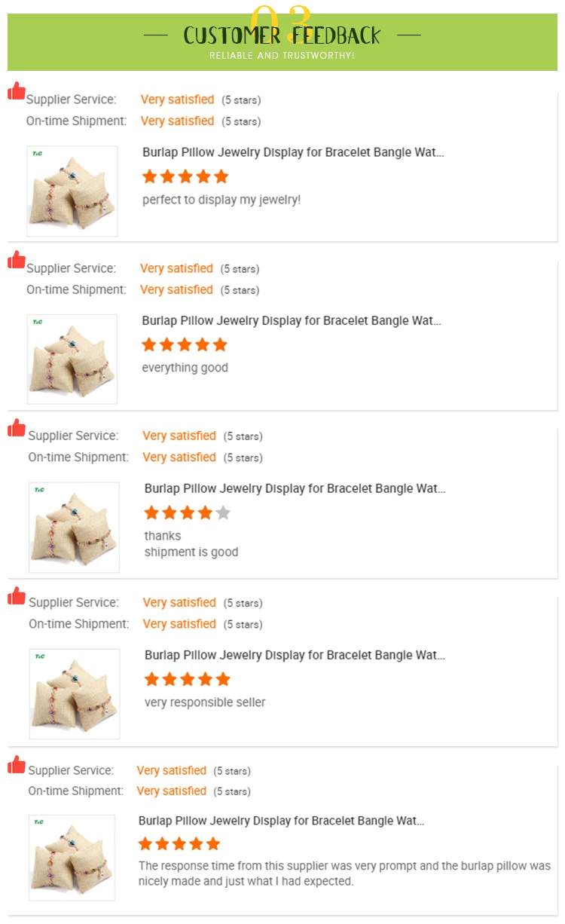Click thumbs-up icon for the 'response time' review
This screenshot has width=565, height=924.
17,765
